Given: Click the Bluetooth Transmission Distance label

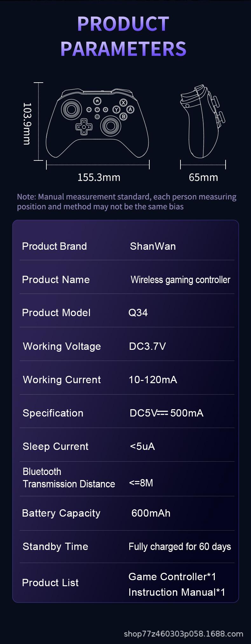Looking at the screenshot, I should pyautogui.click(x=69, y=478).
